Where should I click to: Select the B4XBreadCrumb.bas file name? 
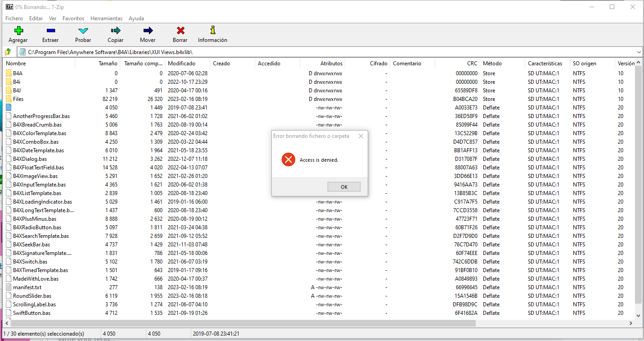pyautogui.click(x=37, y=124)
